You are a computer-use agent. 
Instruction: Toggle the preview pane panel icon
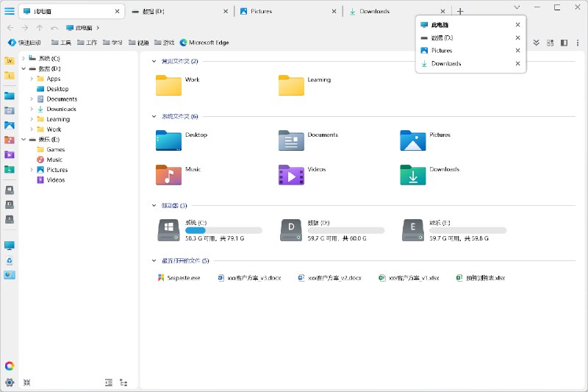[x=564, y=43]
